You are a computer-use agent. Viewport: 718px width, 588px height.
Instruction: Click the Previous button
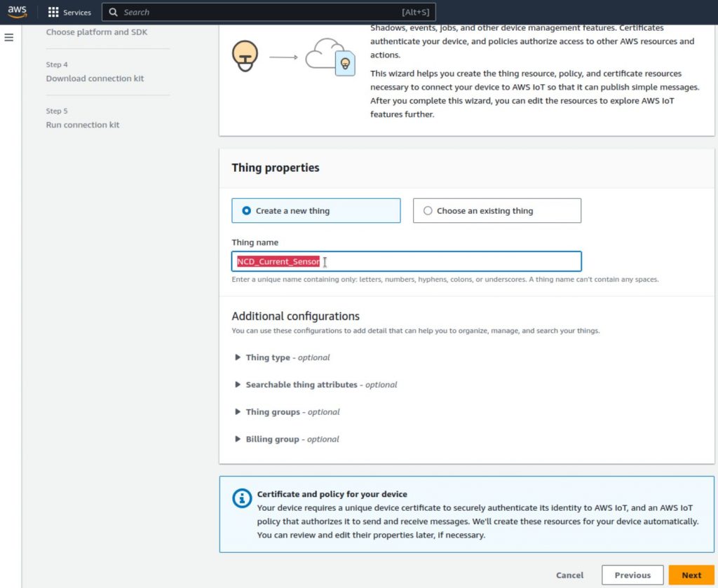point(632,575)
